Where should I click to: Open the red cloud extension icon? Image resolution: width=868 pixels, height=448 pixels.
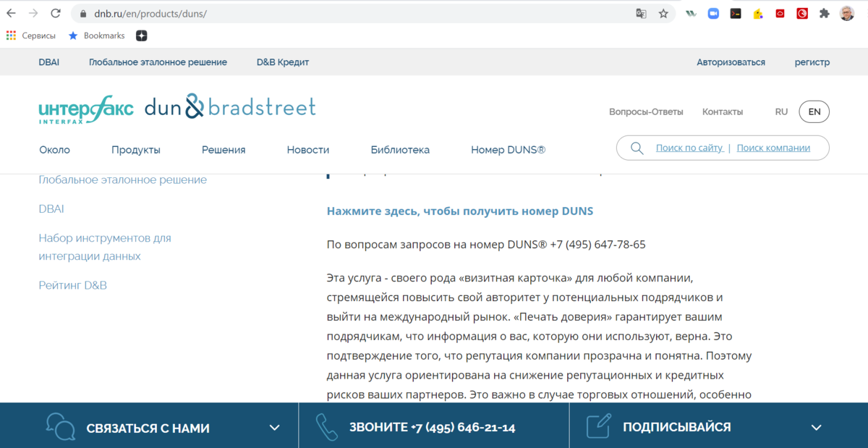coord(780,14)
